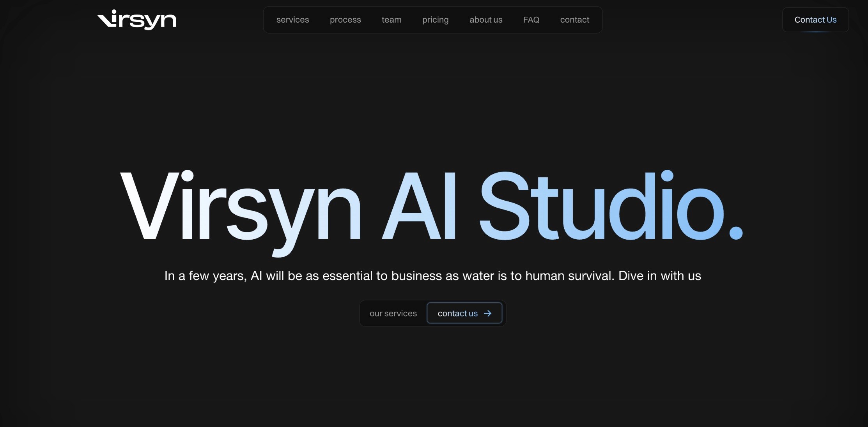Click the Virsyn wordmark to go home
The height and width of the screenshot is (427, 868).
[136, 20]
